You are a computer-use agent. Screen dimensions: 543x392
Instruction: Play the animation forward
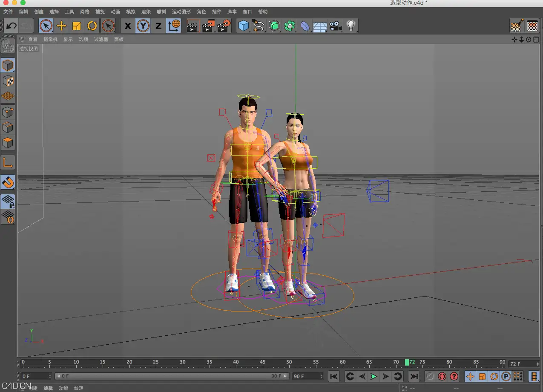coord(373,376)
